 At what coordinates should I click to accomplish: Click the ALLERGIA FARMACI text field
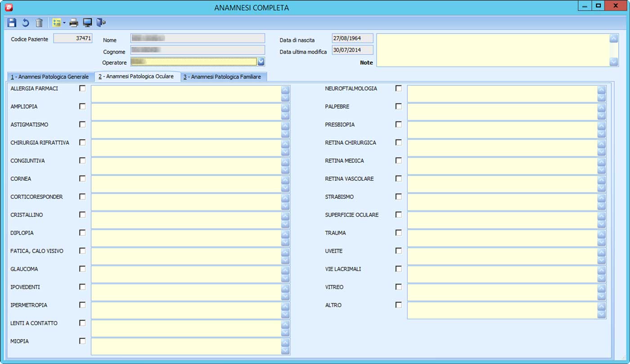(x=186, y=94)
